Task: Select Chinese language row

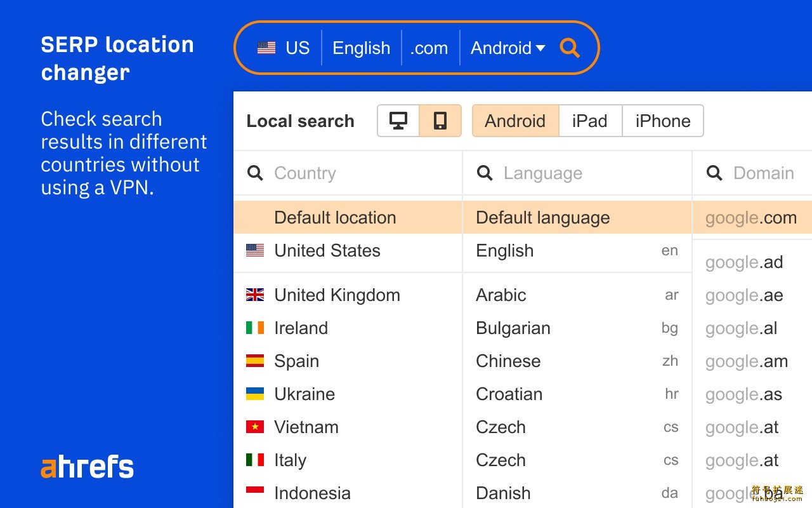Action: click(577, 361)
